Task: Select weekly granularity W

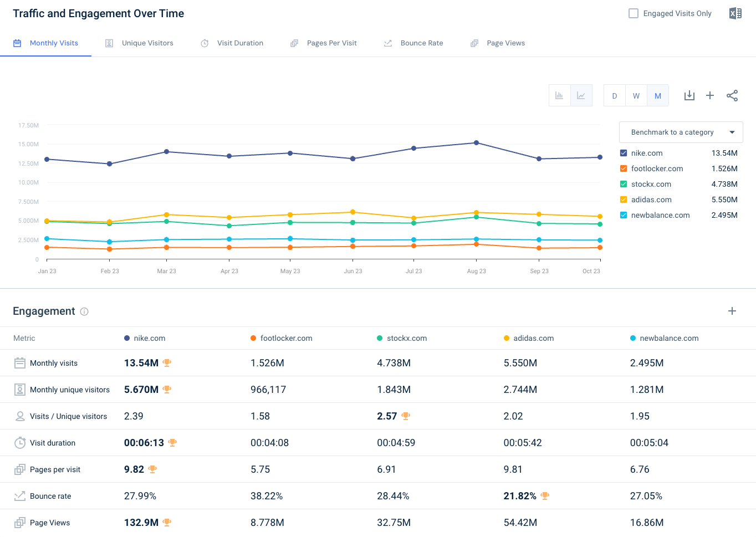Action: coord(636,95)
